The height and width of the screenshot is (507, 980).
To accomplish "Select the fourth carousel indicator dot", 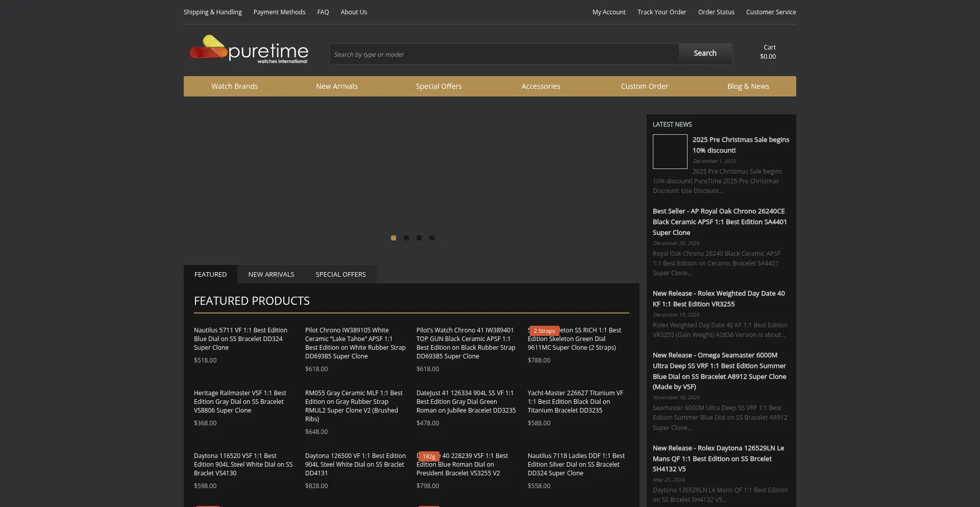I will click(432, 237).
